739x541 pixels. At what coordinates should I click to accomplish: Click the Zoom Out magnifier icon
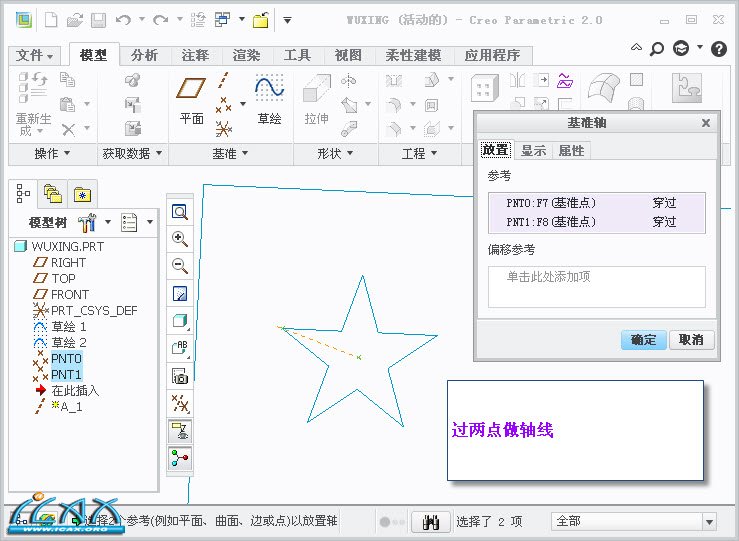pyautogui.click(x=180, y=265)
